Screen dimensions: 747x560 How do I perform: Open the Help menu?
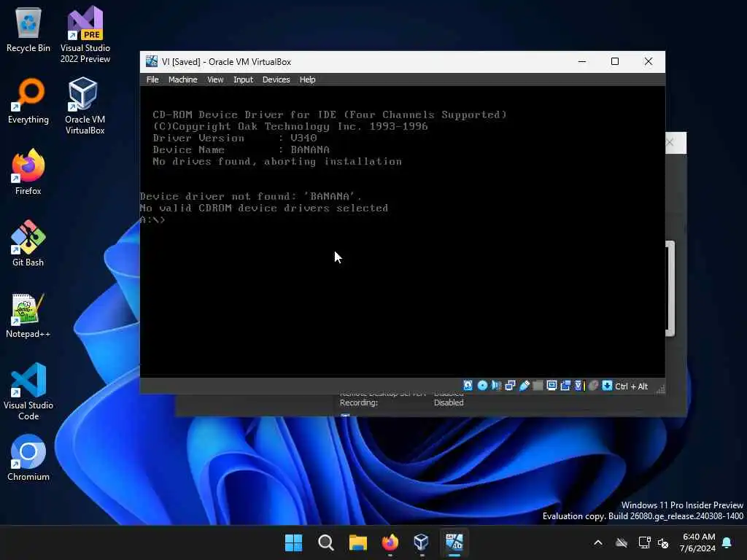[x=307, y=79]
